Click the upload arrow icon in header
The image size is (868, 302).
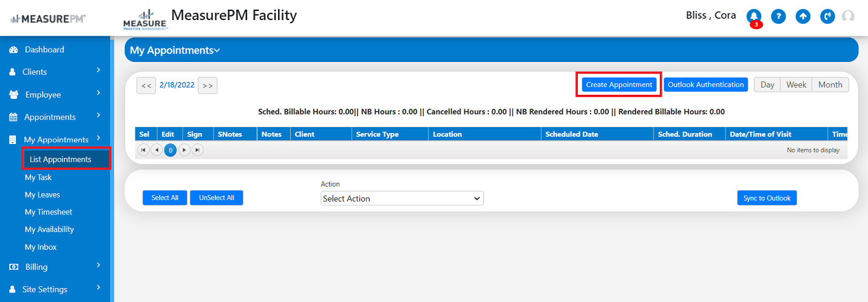[803, 16]
